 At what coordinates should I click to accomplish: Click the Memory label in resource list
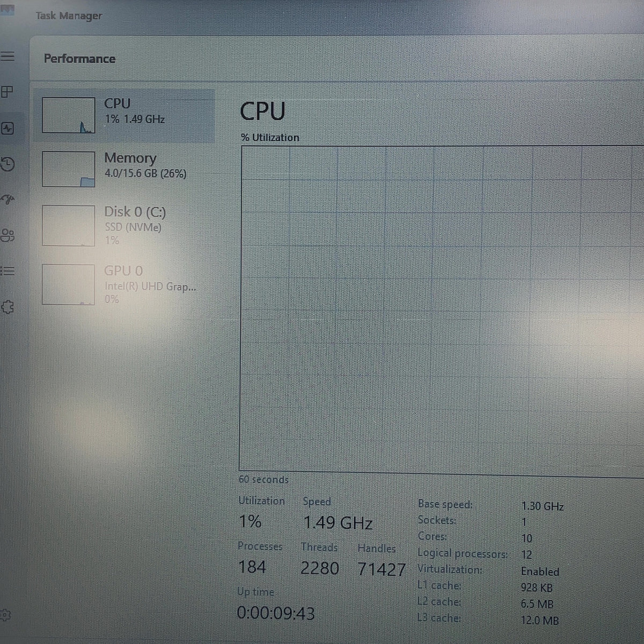pyautogui.click(x=130, y=158)
